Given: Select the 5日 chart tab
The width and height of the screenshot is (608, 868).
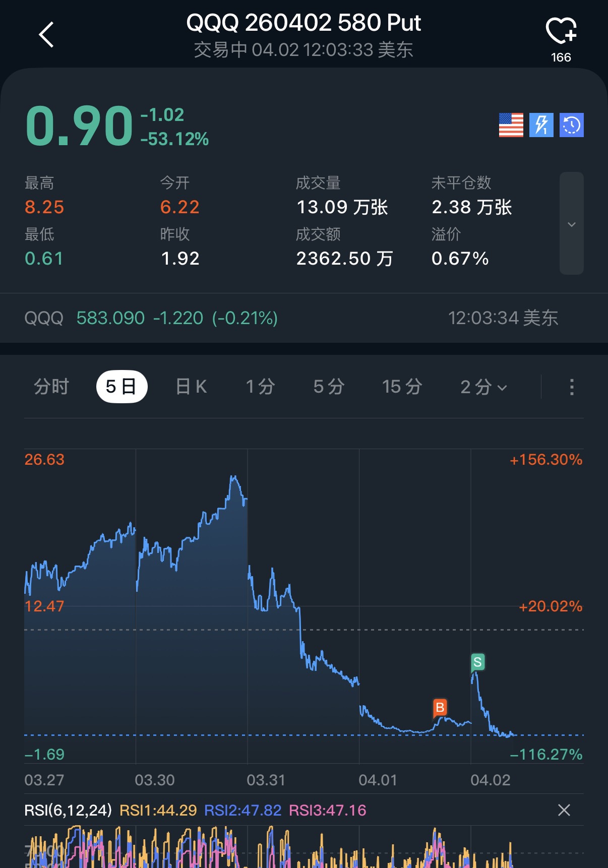Looking at the screenshot, I should (121, 387).
